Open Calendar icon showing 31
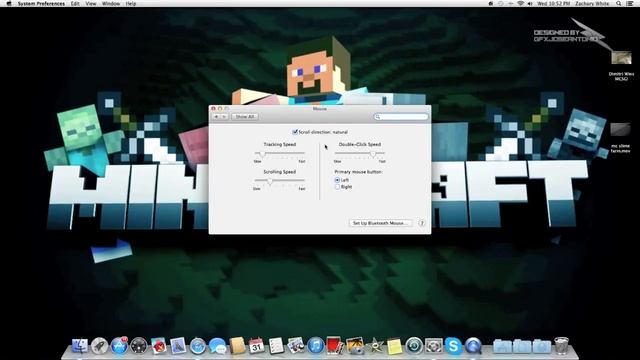Screen dimensions: 640x360 click(256, 346)
